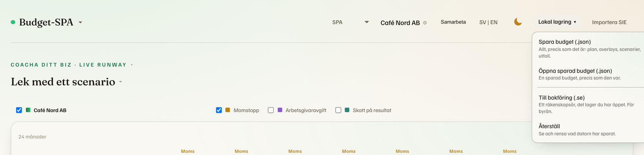Uncheck the Momstopp checkbox
The width and height of the screenshot is (644, 155).
click(x=219, y=110)
